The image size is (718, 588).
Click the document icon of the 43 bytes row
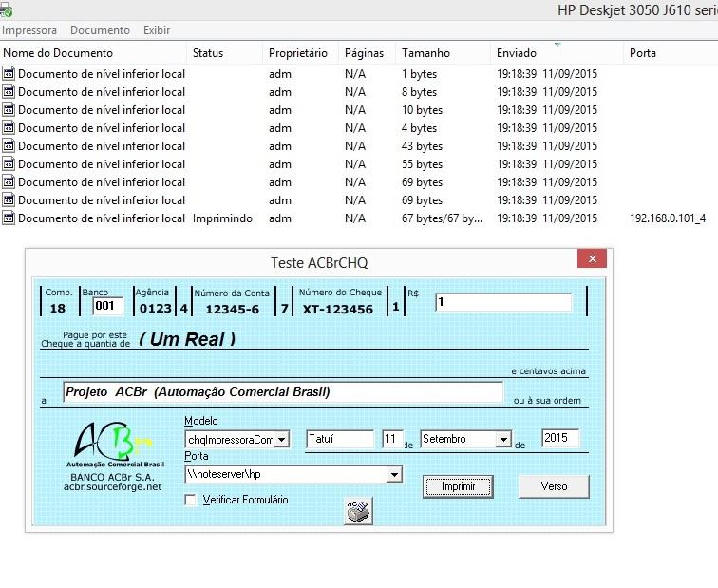pos(9,145)
